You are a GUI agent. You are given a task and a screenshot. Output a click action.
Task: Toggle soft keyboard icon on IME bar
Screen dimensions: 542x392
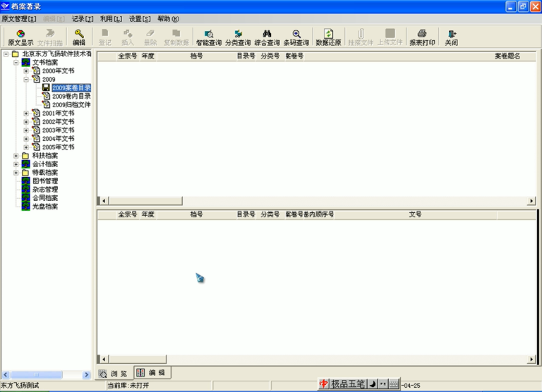(394, 384)
